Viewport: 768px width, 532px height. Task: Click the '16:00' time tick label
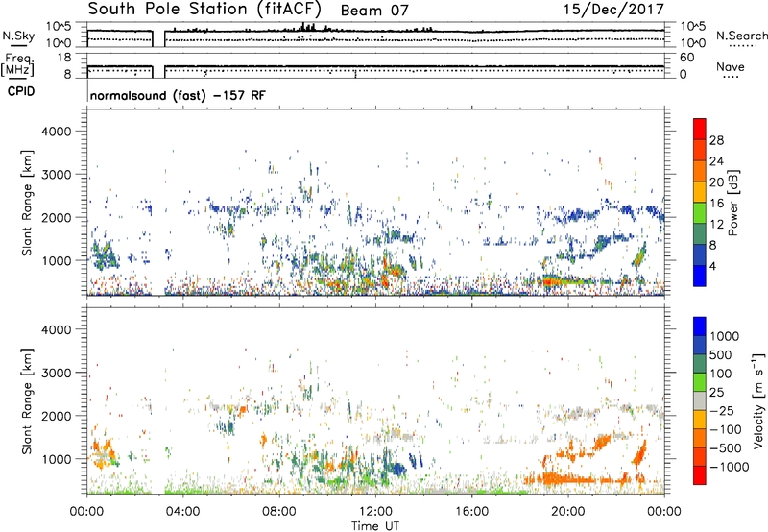(x=471, y=512)
